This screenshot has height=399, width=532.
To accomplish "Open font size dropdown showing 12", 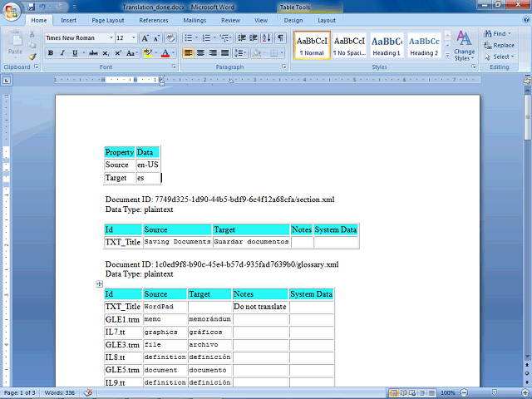I will (x=134, y=38).
